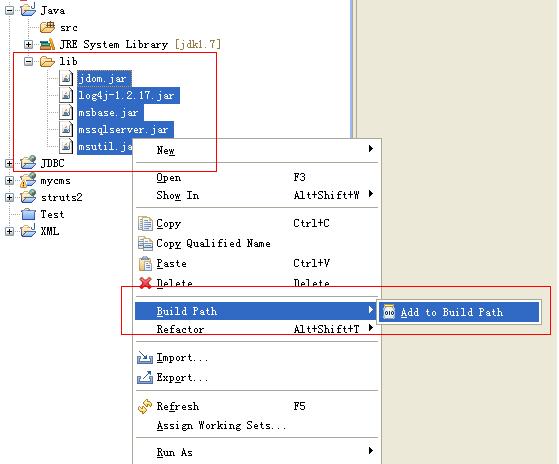The height and width of the screenshot is (464, 559).
Task: Choose Refresh from the context menu
Action: click(256, 406)
